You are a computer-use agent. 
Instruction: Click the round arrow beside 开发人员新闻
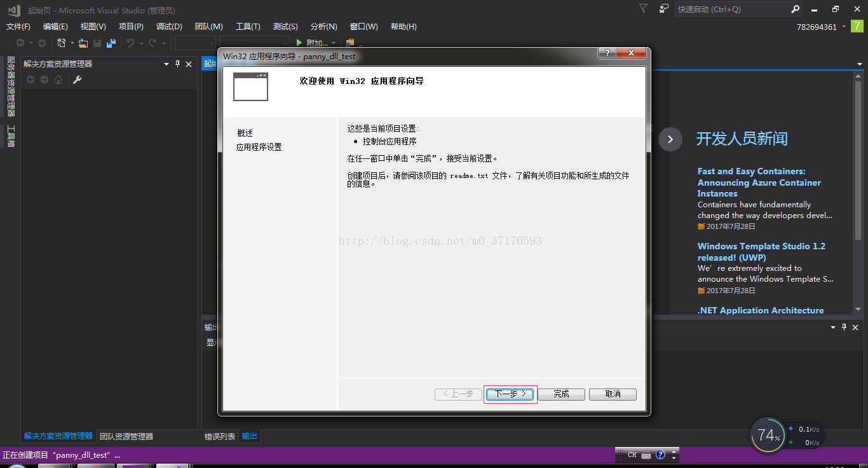tap(670, 139)
